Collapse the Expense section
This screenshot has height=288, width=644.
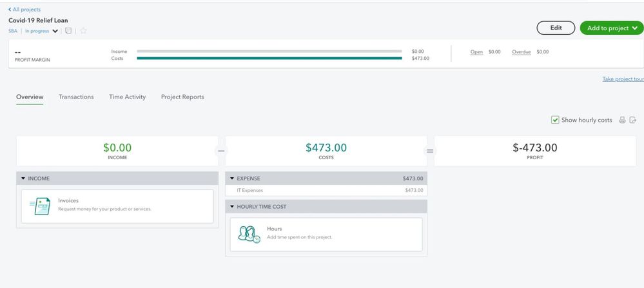(233, 178)
